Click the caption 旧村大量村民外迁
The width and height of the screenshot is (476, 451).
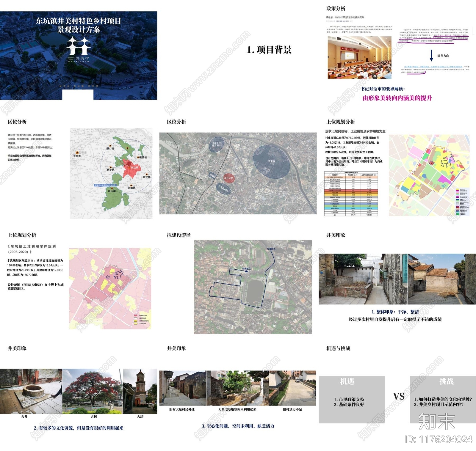coord(182,409)
